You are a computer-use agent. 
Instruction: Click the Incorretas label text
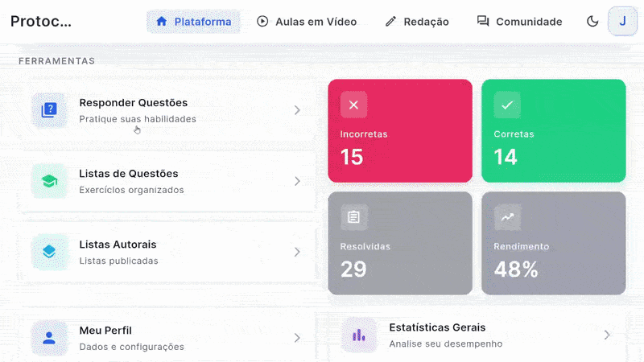click(x=364, y=134)
